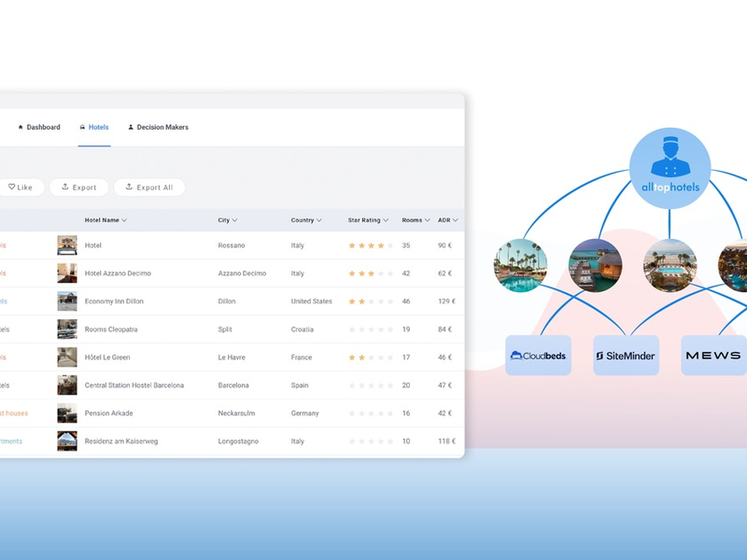Viewport: 747px width, 560px height.
Task: Open the Guest houses category link
Action: (14, 413)
